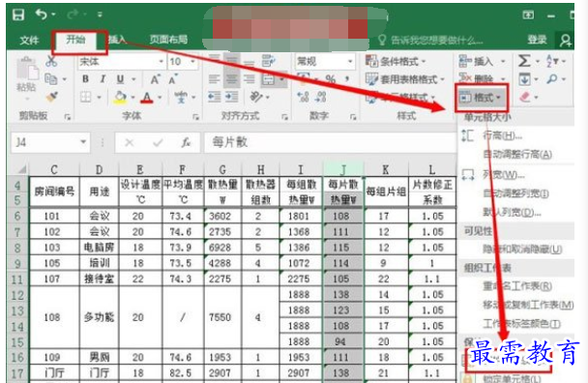Open the 插入 cells dropdown

pos(483,61)
